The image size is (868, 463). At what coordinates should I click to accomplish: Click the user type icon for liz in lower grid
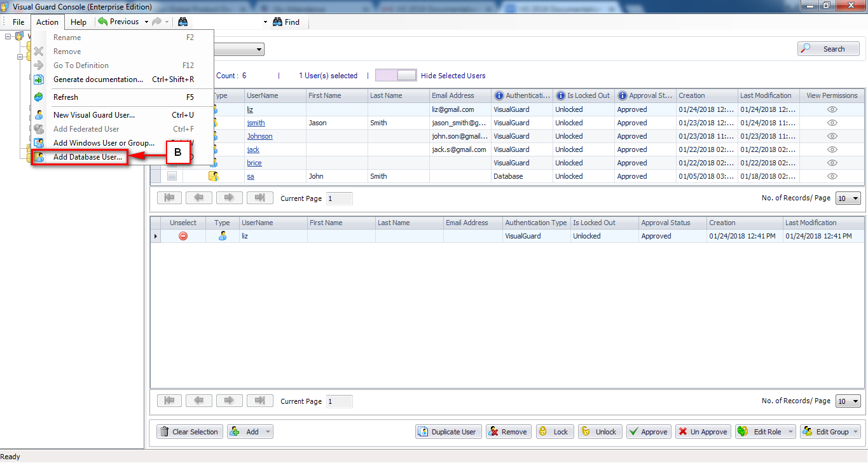pyautogui.click(x=223, y=236)
